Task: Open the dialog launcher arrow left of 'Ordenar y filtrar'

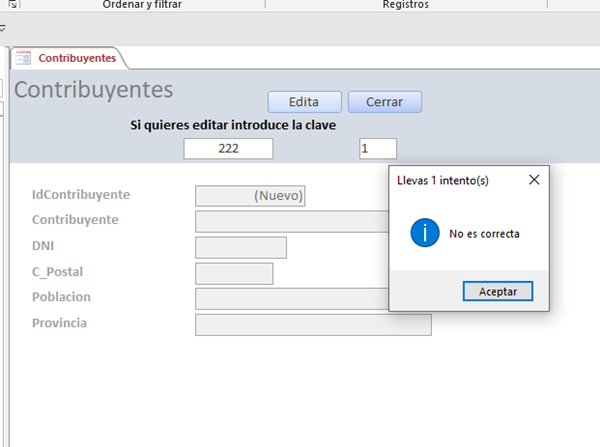Action: [x=13, y=4]
